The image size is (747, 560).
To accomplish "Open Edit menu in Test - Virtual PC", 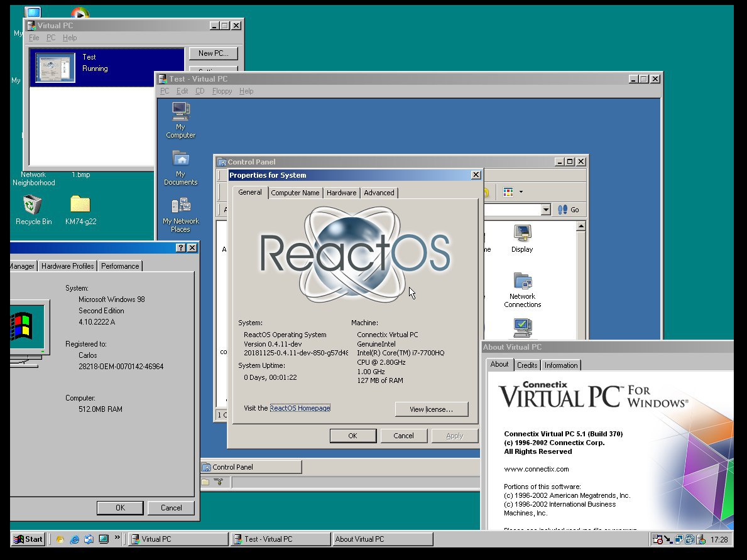I will (182, 91).
